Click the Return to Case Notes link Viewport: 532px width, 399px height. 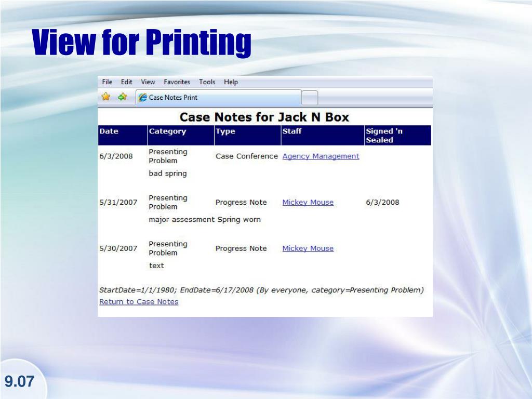[138, 302]
